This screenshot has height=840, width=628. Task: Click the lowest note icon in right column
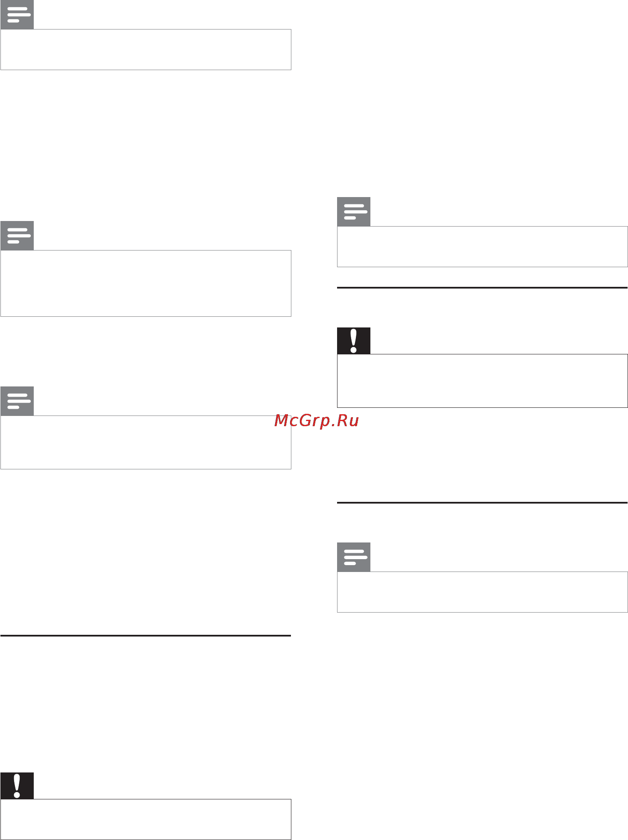(x=354, y=557)
